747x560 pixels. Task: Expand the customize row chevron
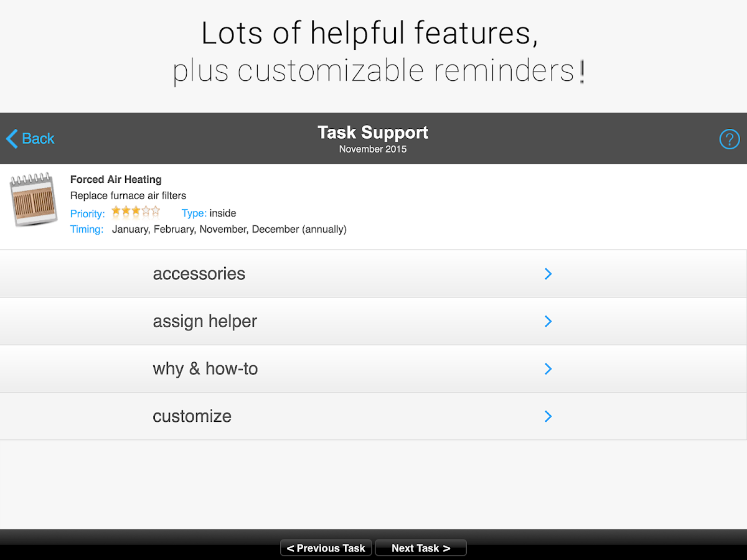pos(548,416)
